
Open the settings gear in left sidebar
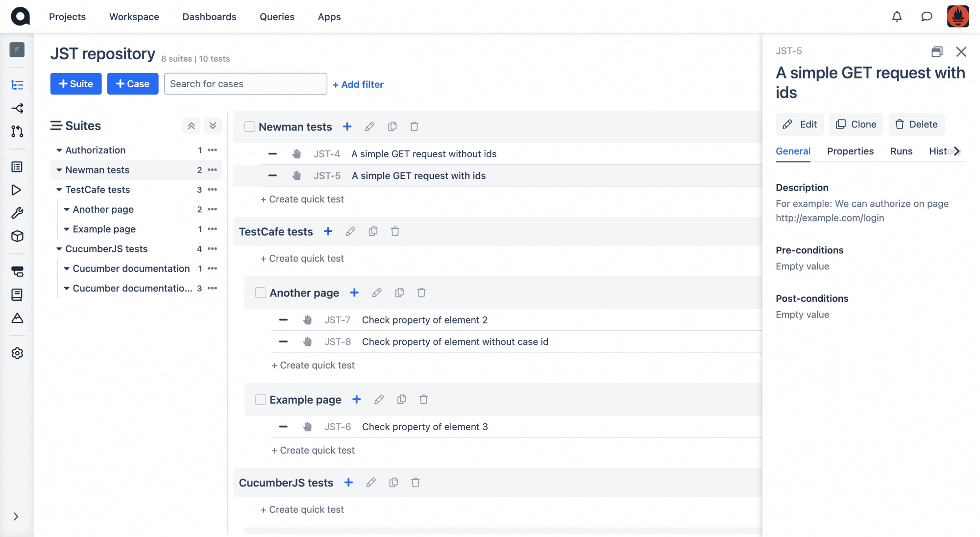pyautogui.click(x=17, y=353)
